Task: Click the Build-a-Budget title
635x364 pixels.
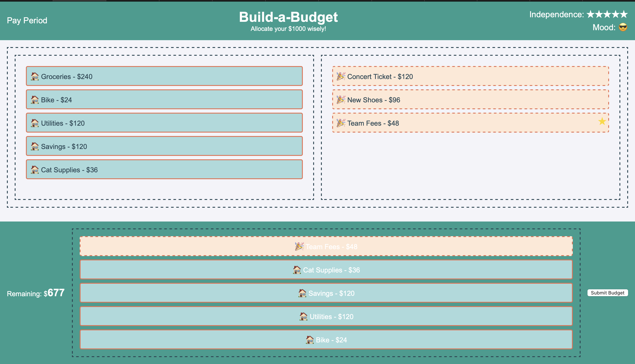Action: [x=288, y=17]
